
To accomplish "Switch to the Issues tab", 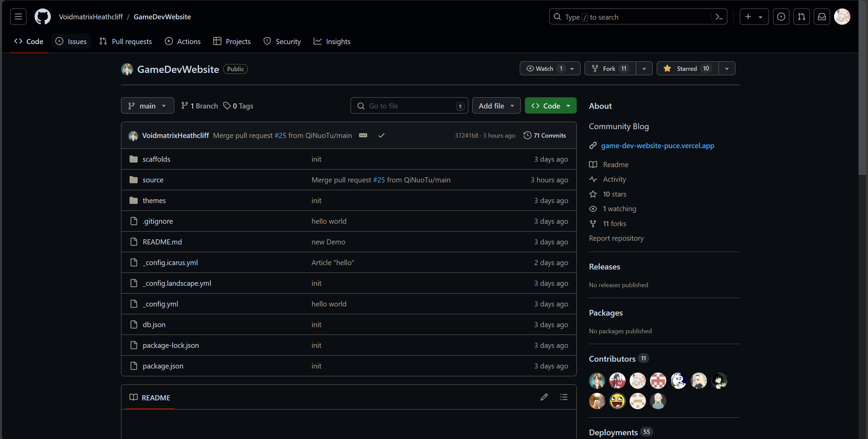I will click(71, 41).
